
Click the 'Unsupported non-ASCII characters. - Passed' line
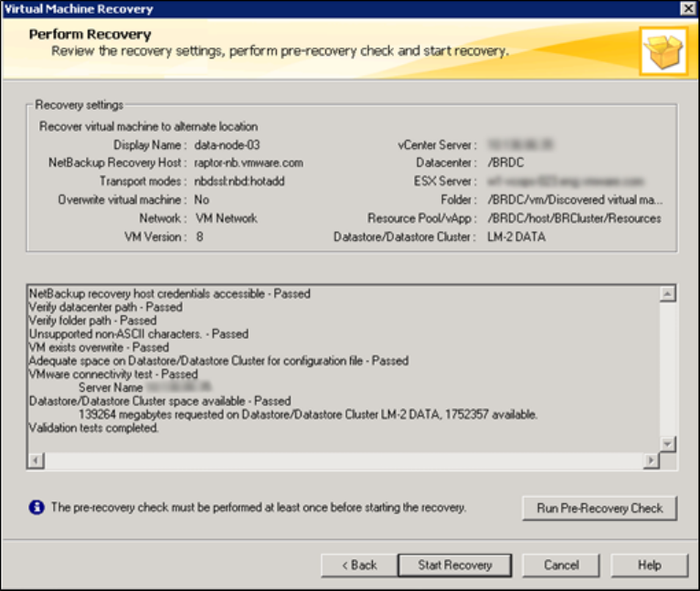(139, 334)
